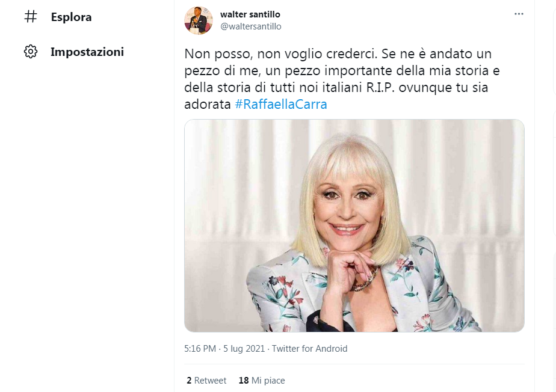556x392 pixels.
Task: Click the word 'adorata' in the tweet
Action: click(207, 104)
